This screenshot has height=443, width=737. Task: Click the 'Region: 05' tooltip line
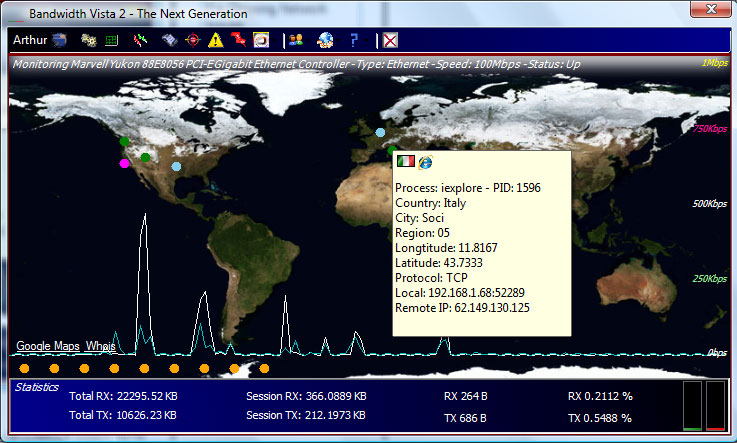422,233
